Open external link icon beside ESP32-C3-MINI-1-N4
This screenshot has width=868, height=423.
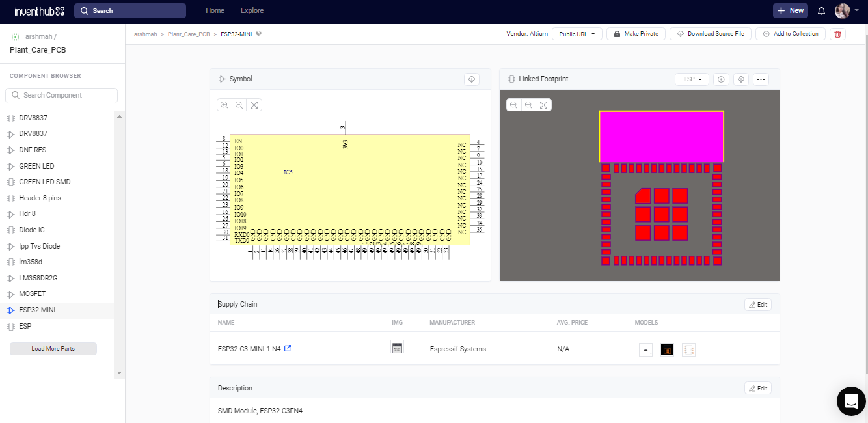(x=288, y=348)
